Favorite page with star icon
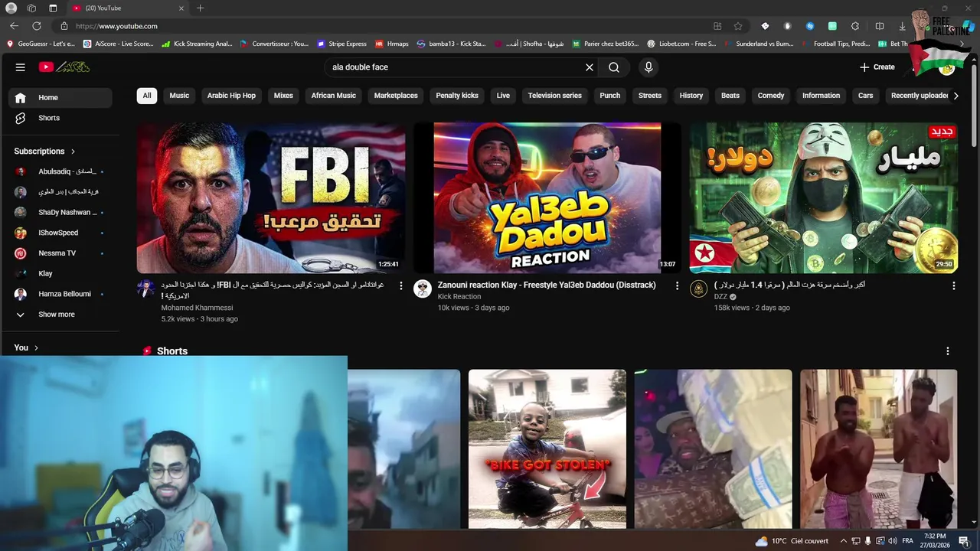The width and height of the screenshot is (980, 551). click(x=738, y=26)
